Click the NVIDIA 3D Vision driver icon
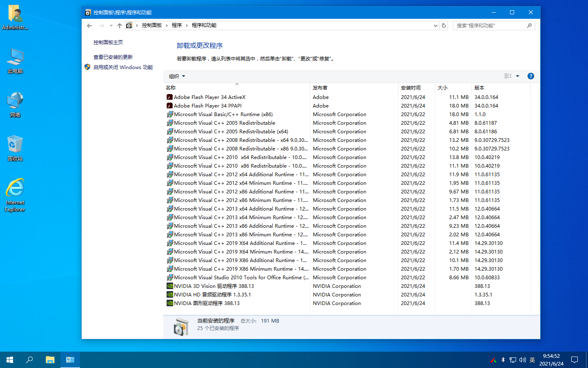588x368 pixels. pos(169,286)
